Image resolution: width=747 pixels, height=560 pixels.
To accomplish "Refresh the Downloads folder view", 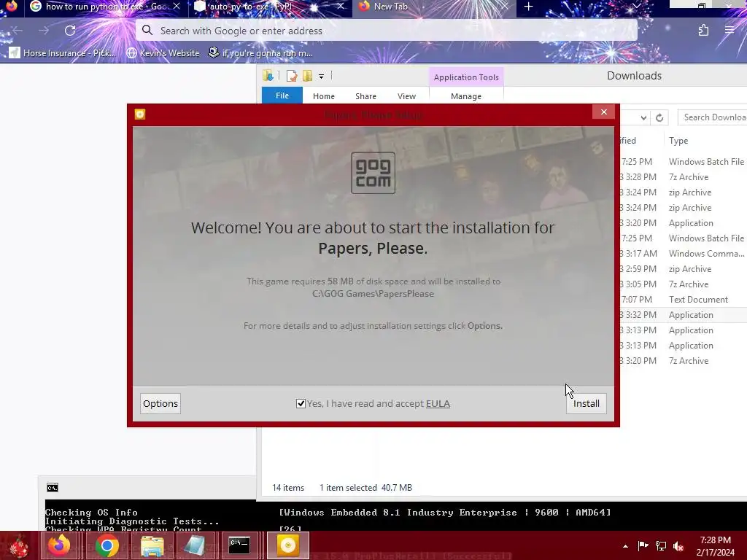I will click(x=659, y=117).
